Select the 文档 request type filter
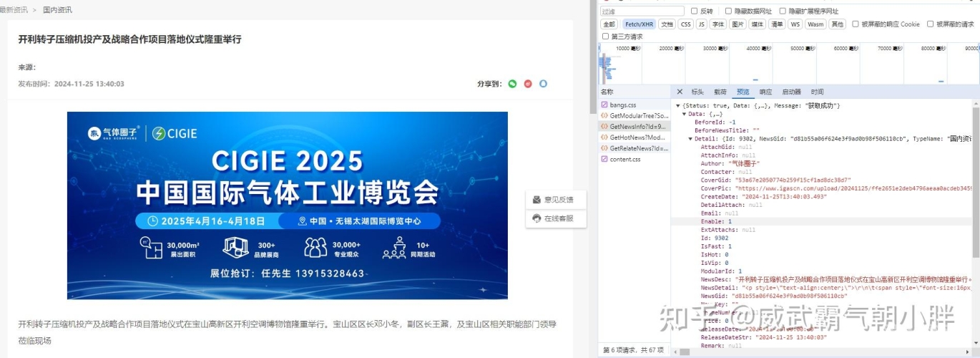 pos(667,24)
